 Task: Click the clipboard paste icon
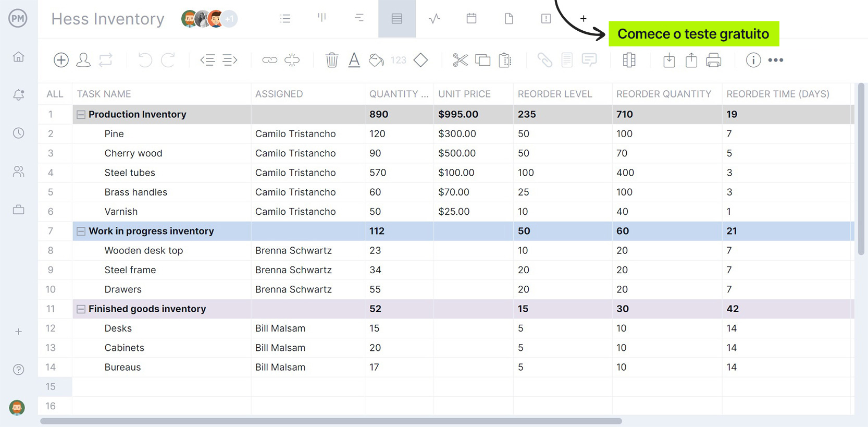505,60
